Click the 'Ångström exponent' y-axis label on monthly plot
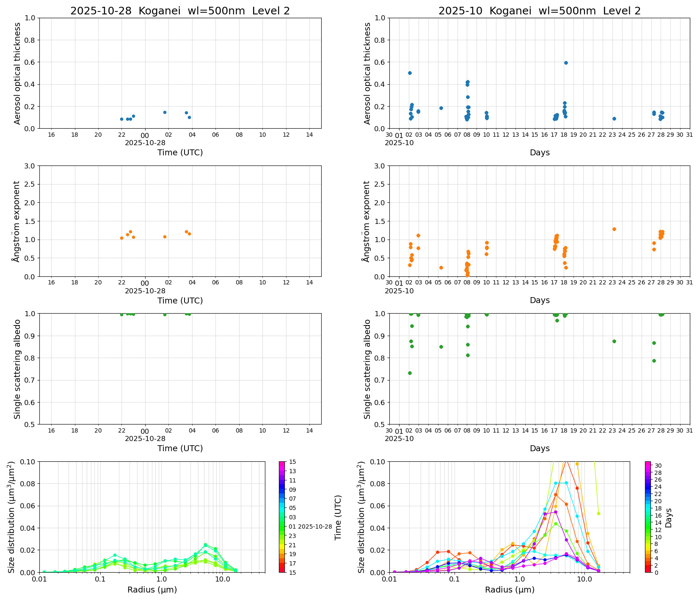The image size is (700, 601). tap(367, 221)
